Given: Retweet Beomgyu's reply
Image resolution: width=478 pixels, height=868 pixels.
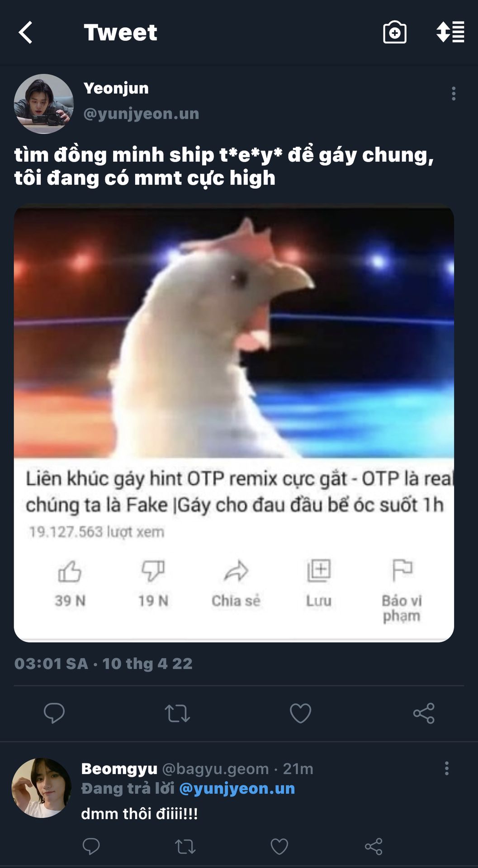Looking at the screenshot, I should [x=185, y=846].
